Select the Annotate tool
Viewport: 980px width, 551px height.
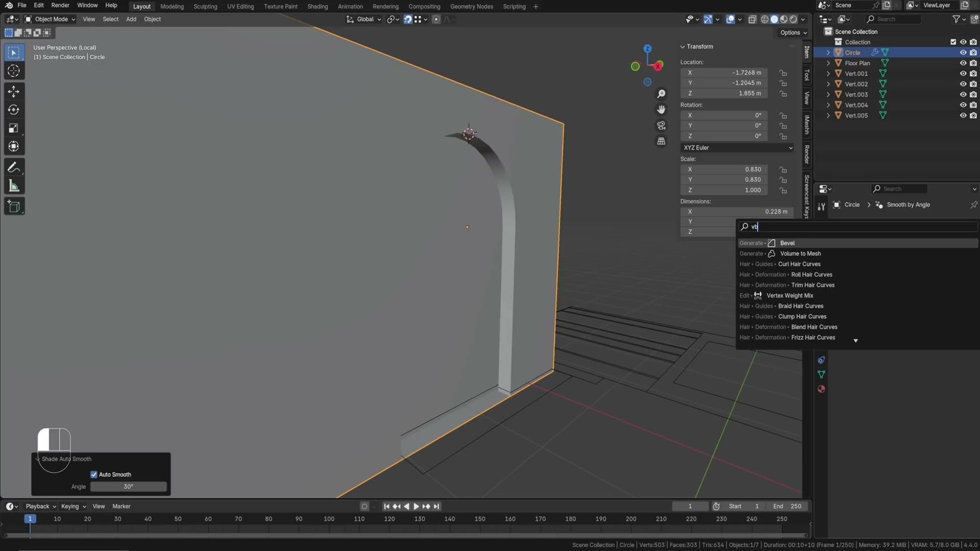(x=14, y=167)
